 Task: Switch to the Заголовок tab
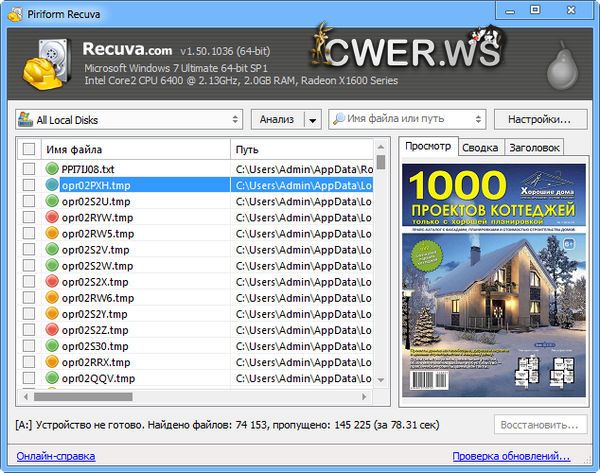(533, 147)
